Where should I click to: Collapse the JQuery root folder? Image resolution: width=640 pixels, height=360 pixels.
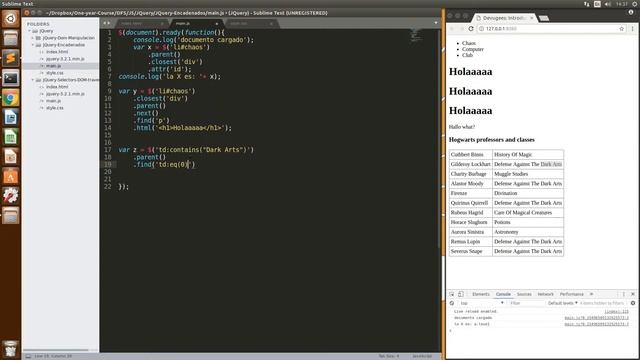(30, 31)
